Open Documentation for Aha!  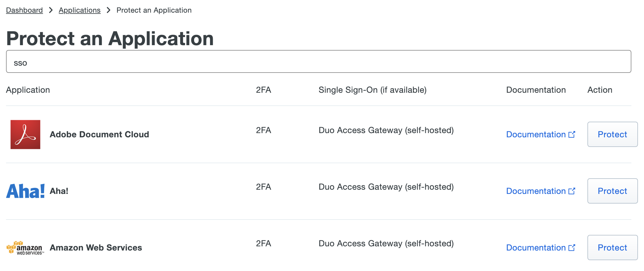click(x=536, y=191)
